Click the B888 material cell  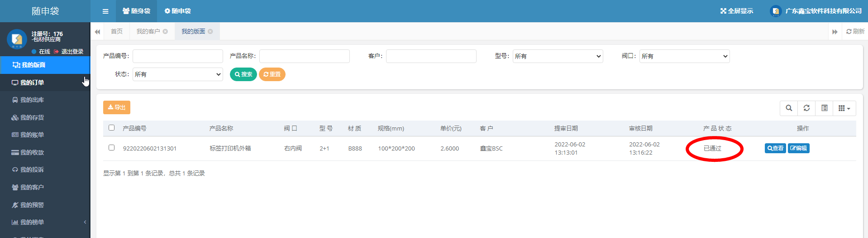coord(355,148)
